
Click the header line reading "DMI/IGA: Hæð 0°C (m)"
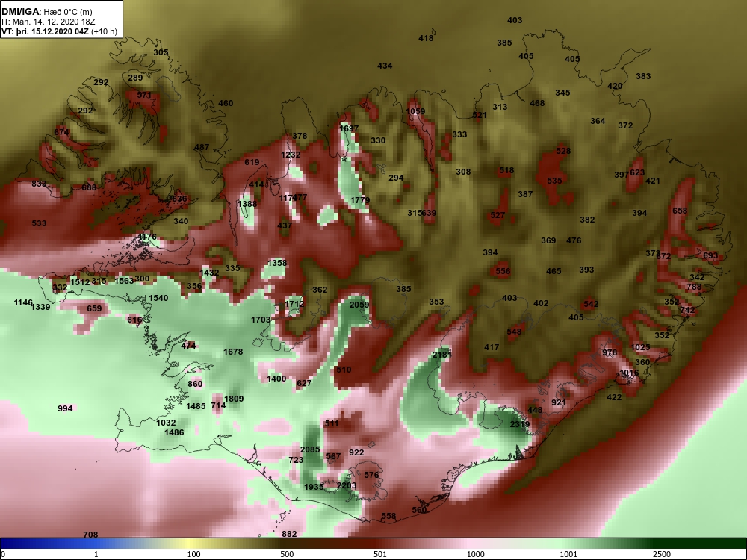click(46, 12)
